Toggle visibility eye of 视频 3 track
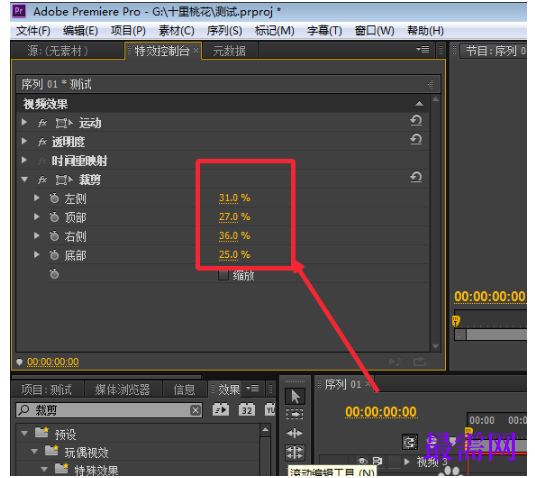This screenshot has height=478, width=535. (x=362, y=461)
